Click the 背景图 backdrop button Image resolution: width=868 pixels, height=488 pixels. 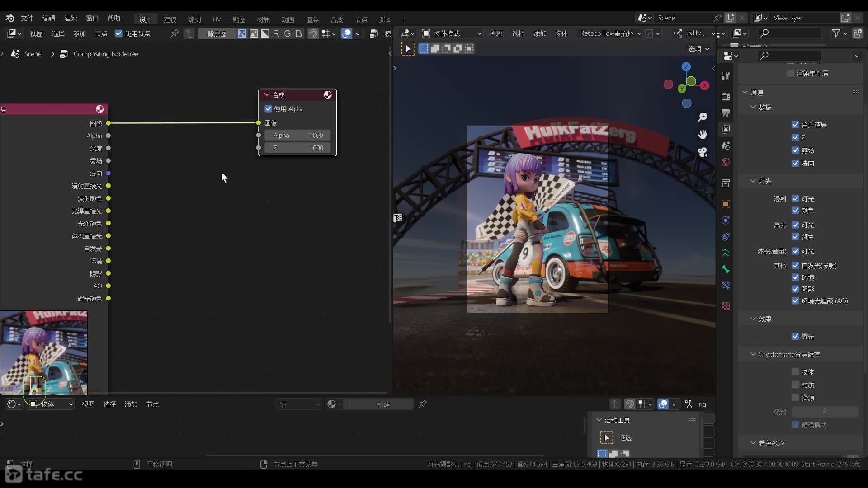tap(217, 33)
